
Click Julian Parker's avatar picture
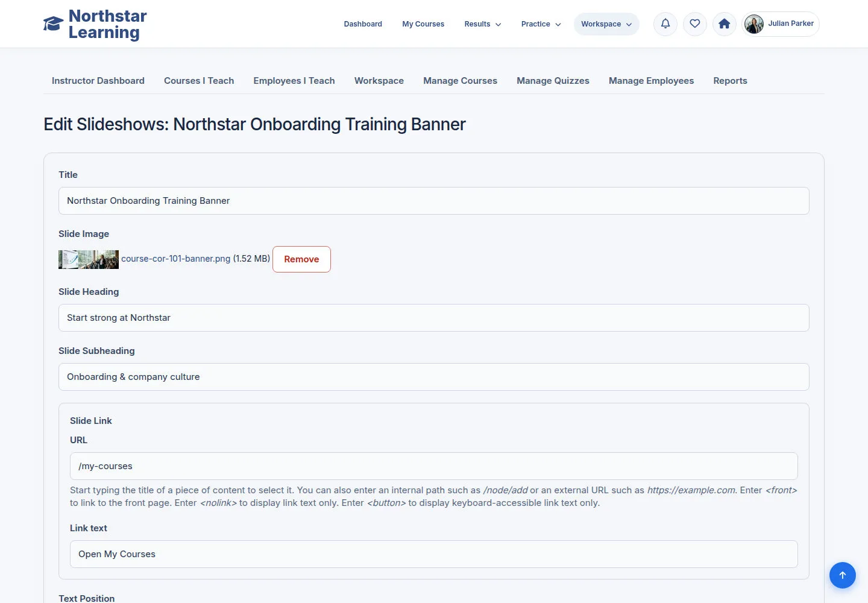coord(754,24)
